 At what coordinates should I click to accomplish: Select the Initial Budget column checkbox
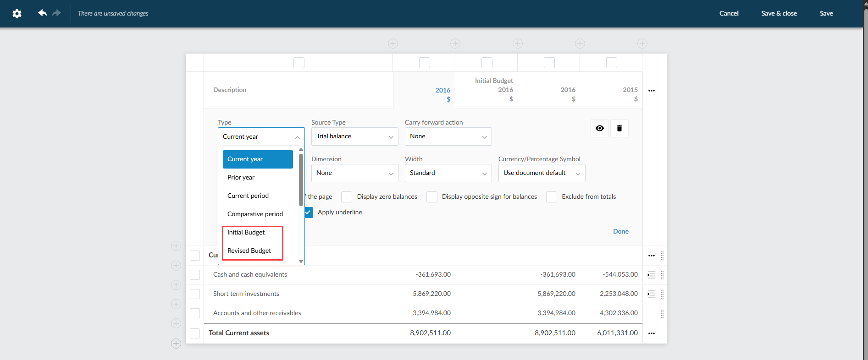click(487, 63)
